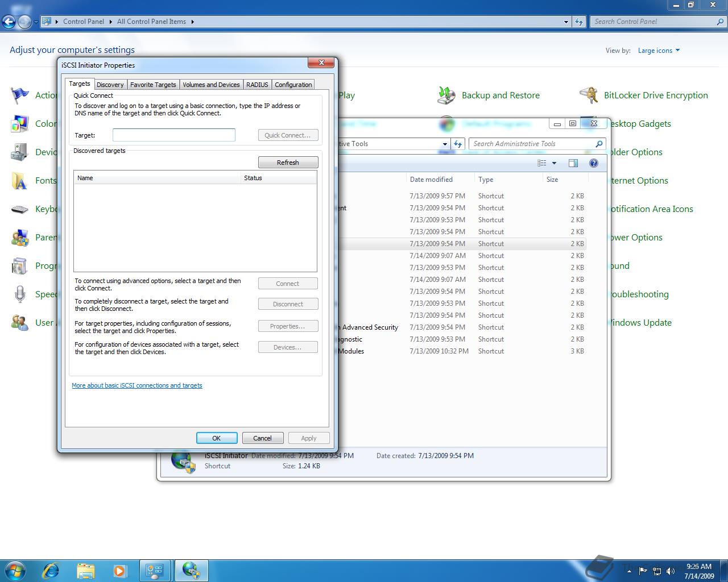Click the Refresh button for discovered targets
This screenshot has height=582, width=728.
tap(288, 163)
